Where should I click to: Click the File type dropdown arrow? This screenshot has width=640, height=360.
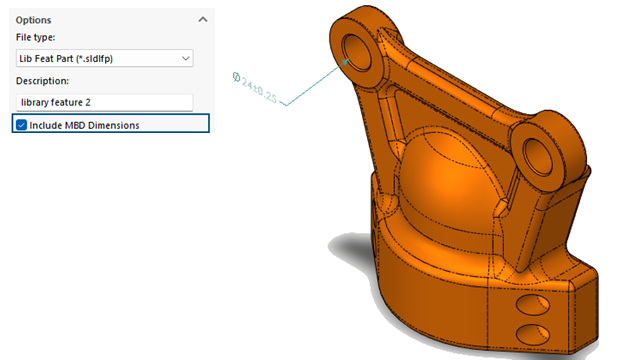[186, 58]
